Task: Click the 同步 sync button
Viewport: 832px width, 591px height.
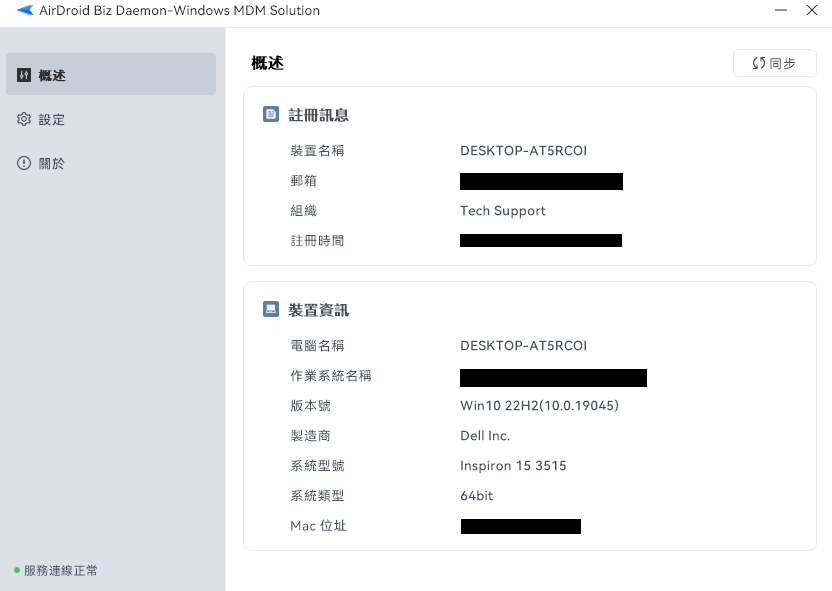Action: (x=774, y=63)
